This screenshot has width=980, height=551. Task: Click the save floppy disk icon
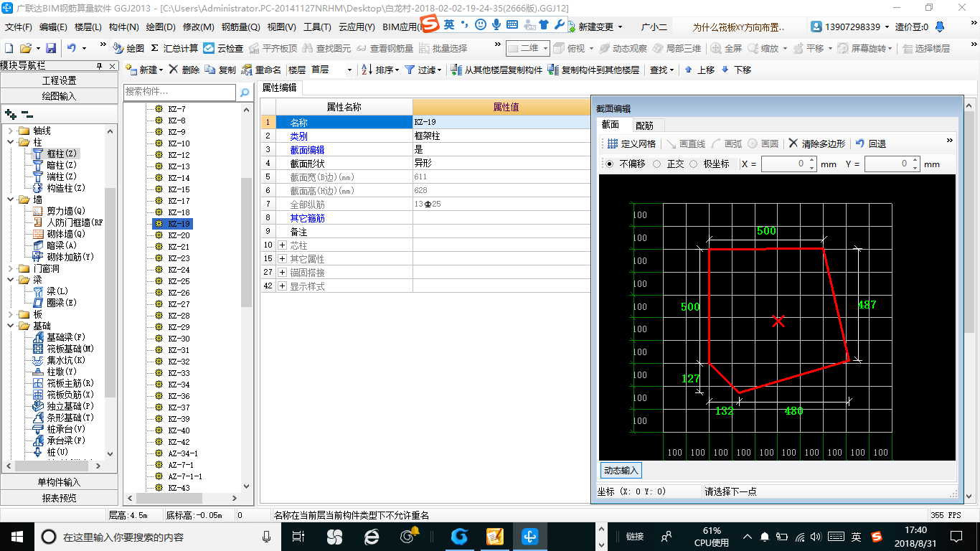point(51,48)
